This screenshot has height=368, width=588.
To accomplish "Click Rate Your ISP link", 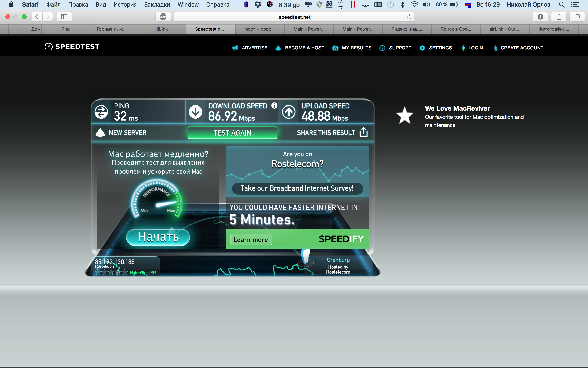I will [143, 273].
